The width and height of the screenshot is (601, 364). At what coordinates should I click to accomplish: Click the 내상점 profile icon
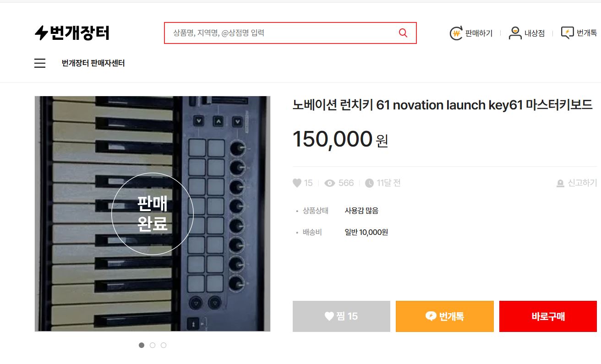(515, 33)
